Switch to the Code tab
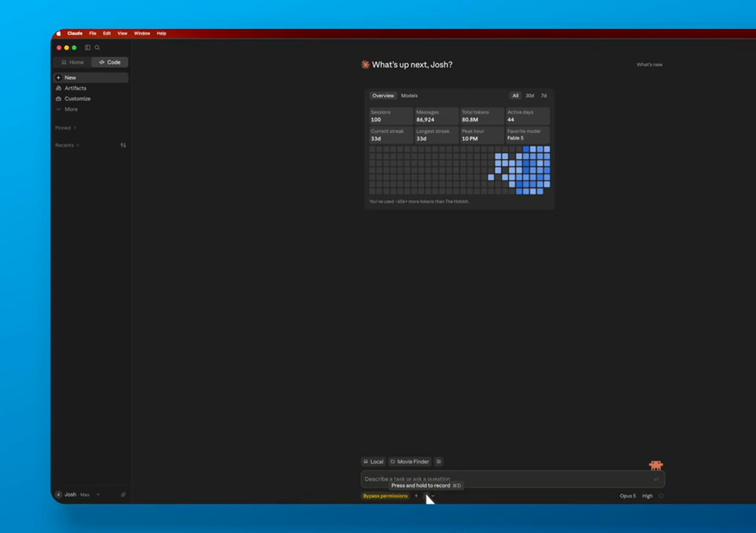This screenshot has height=533, width=756. (110, 62)
